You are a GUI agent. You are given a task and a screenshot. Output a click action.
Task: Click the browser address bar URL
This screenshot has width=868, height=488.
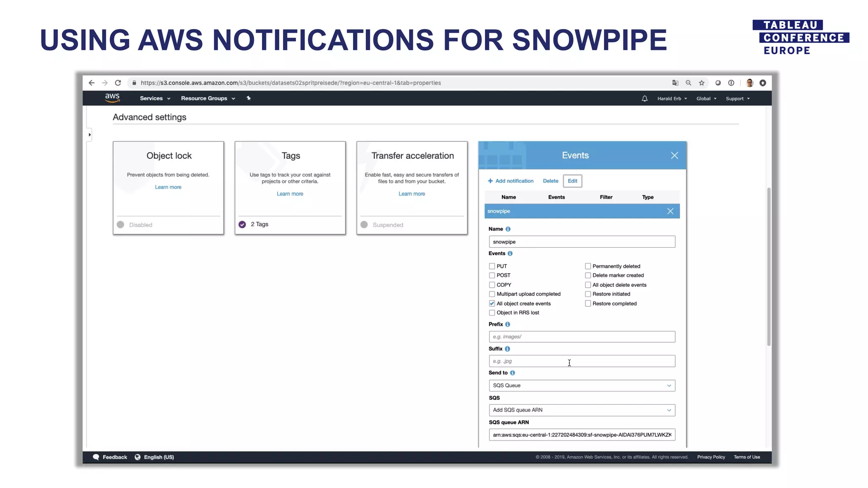click(x=291, y=83)
